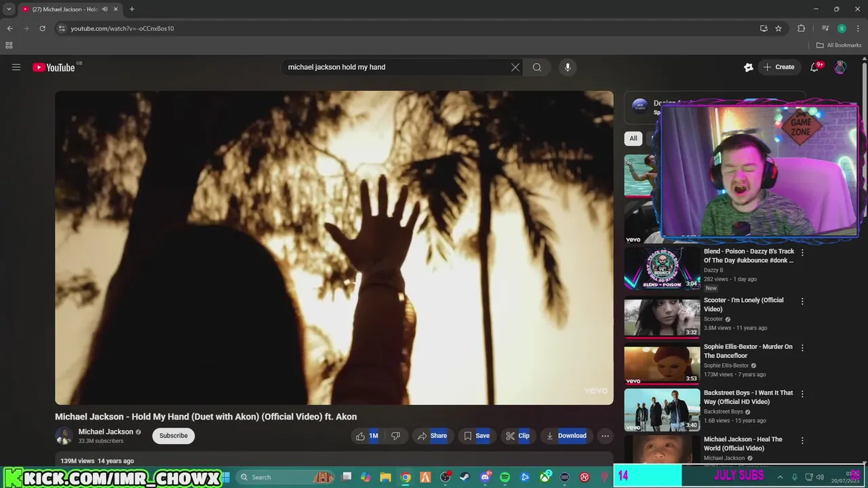Screen dimensions: 868x488
Task: Clear the search box with the X
Action: [515, 67]
